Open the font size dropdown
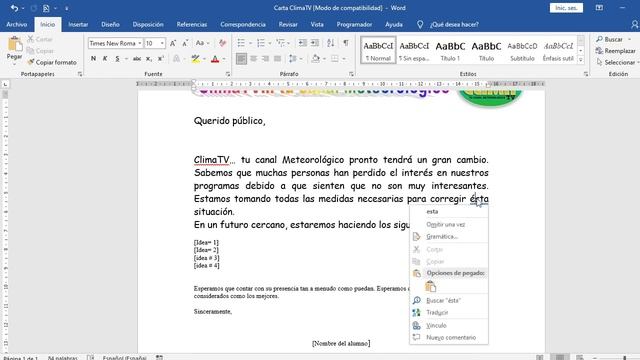This screenshot has width=640, height=360. pos(162,43)
